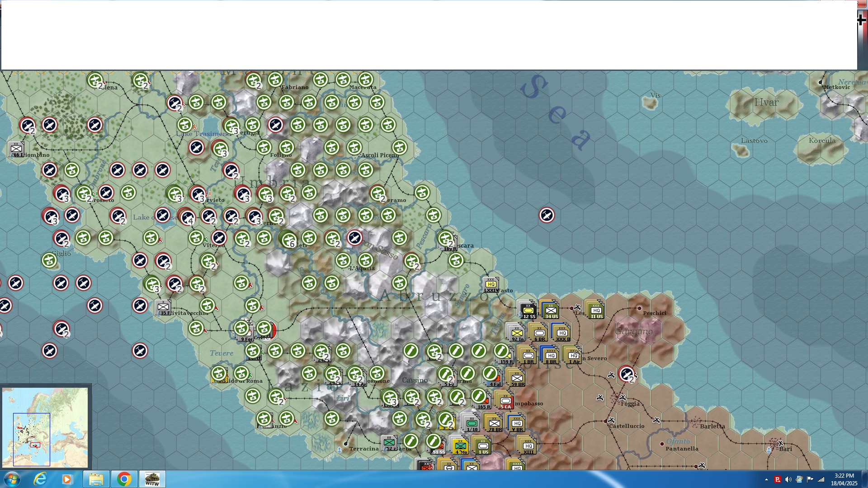Open File Explorer from the taskbar
Screen dimensions: 868x488
[x=96, y=479]
